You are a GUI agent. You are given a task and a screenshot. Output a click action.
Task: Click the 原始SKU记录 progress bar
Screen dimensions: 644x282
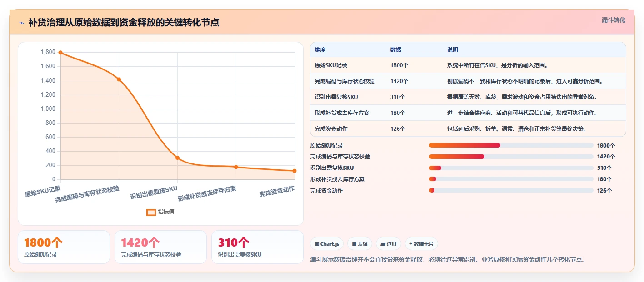tap(511, 145)
